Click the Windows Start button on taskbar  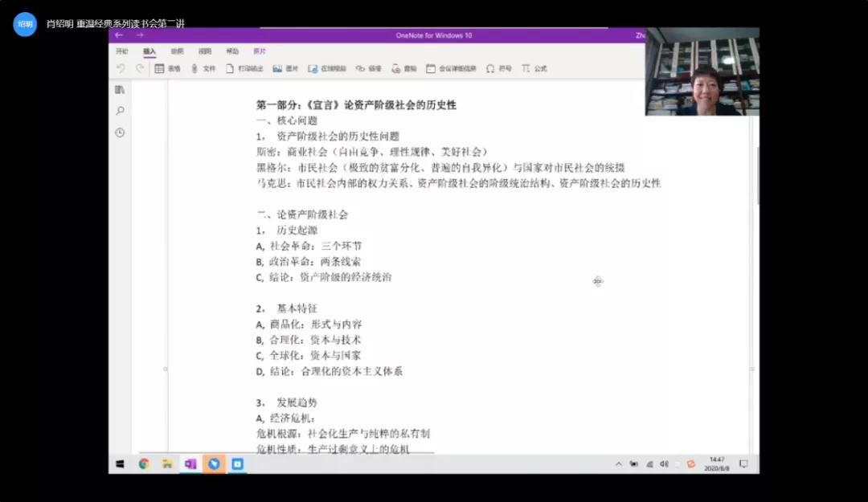point(121,464)
